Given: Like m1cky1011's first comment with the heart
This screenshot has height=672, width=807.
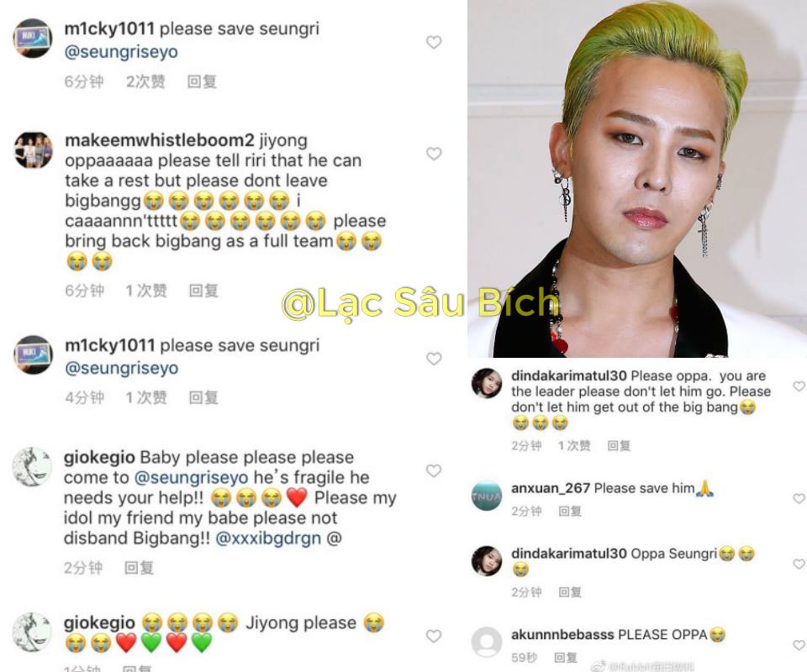Looking at the screenshot, I should [x=434, y=42].
